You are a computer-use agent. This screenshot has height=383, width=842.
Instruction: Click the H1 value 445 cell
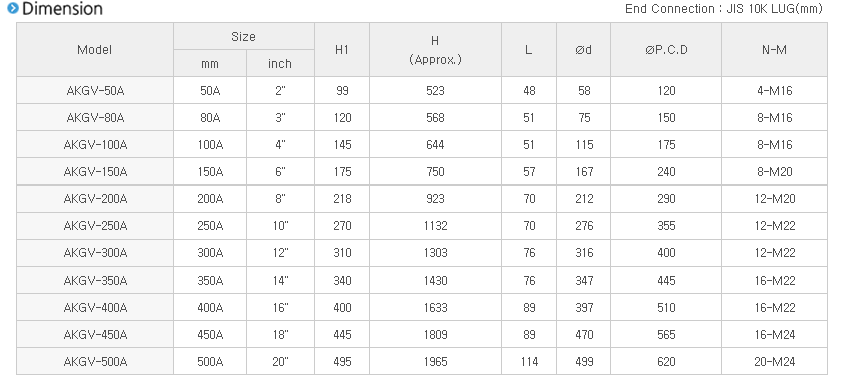tap(342, 335)
